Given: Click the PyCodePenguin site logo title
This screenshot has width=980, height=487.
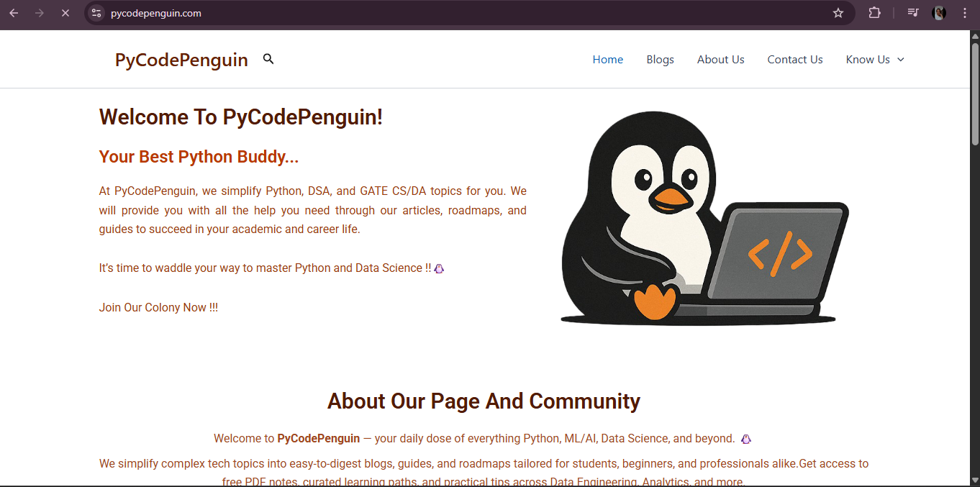Looking at the screenshot, I should tap(181, 60).
